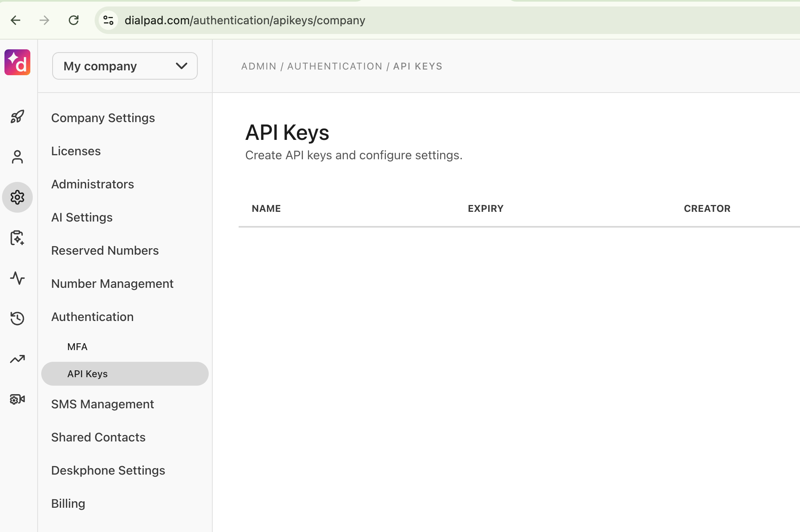Select MFA under Authentication
The height and width of the screenshot is (532, 800).
pyautogui.click(x=77, y=347)
